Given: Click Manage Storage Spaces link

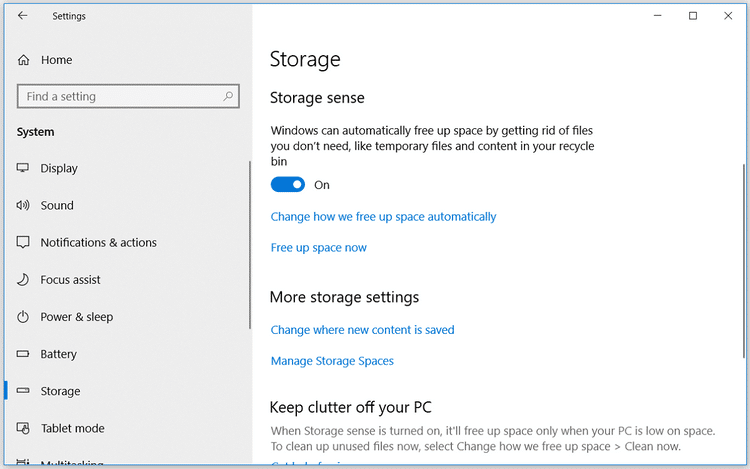Looking at the screenshot, I should coord(332,361).
